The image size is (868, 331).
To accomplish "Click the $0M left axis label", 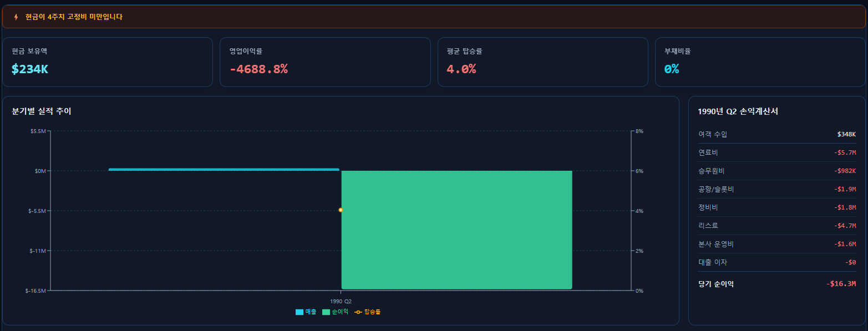I will tap(39, 171).
